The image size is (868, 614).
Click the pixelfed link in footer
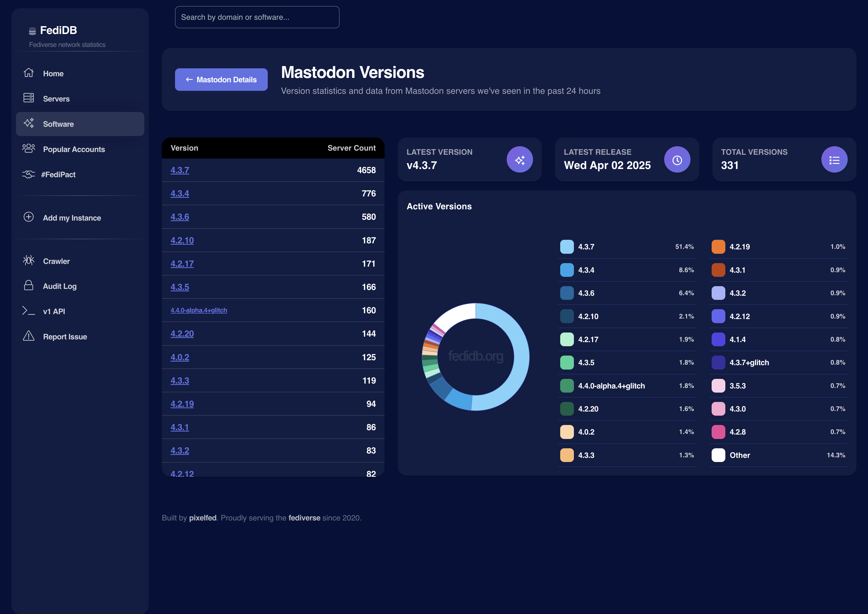click(203, 518)
